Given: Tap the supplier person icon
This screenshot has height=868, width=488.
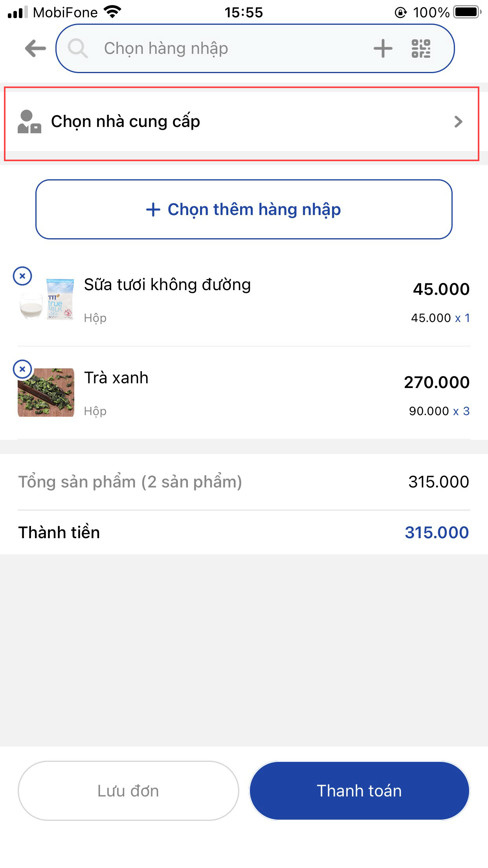Looking at the screenshot, I should pyautogui.click(x=29, y=122).
